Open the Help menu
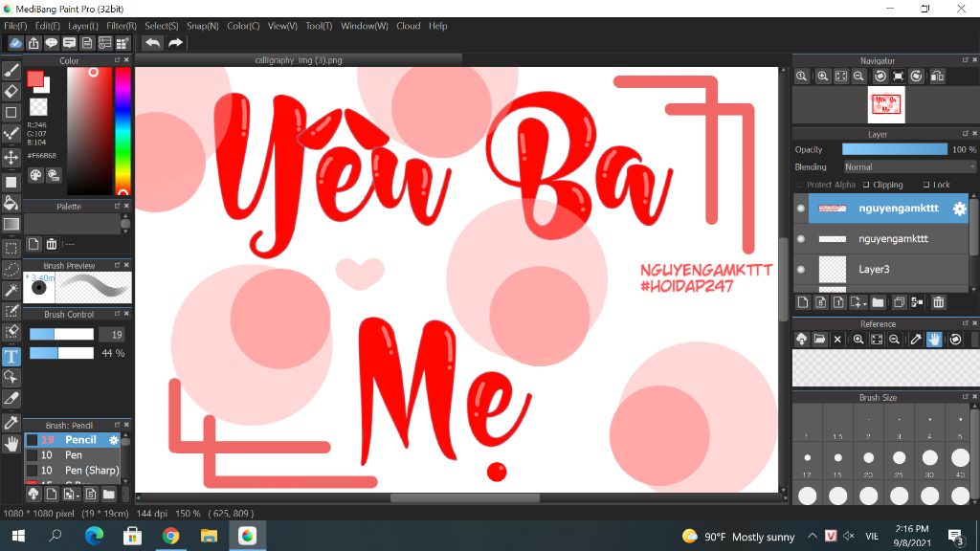Screen dimensions: 980x551 tap(437, 26)
